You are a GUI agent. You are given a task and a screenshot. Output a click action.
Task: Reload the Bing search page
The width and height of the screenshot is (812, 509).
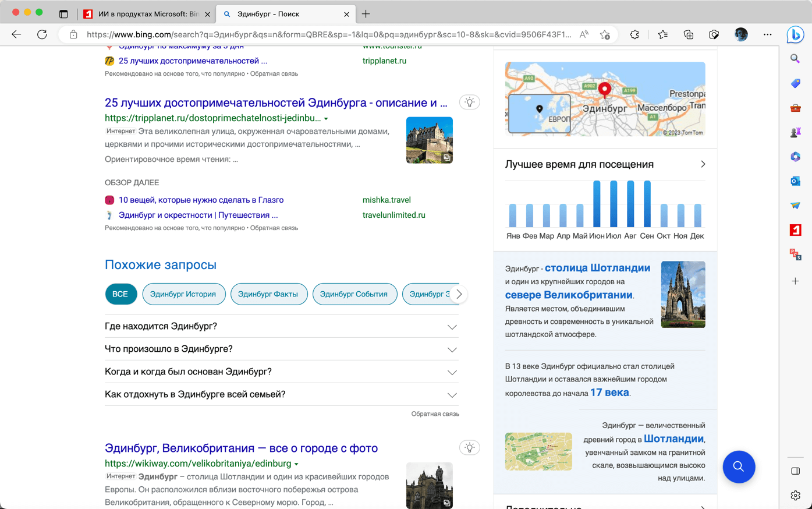click(42, 34)
